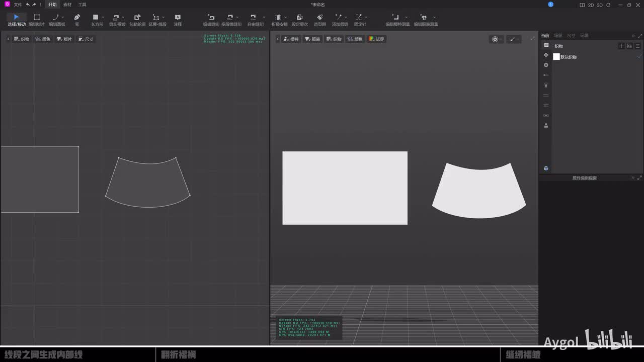Image resolution: width=644 pixels, height=362 pixels.
Task: Click the 折叠安排 fold arrange tool
Action: (279, 20)
